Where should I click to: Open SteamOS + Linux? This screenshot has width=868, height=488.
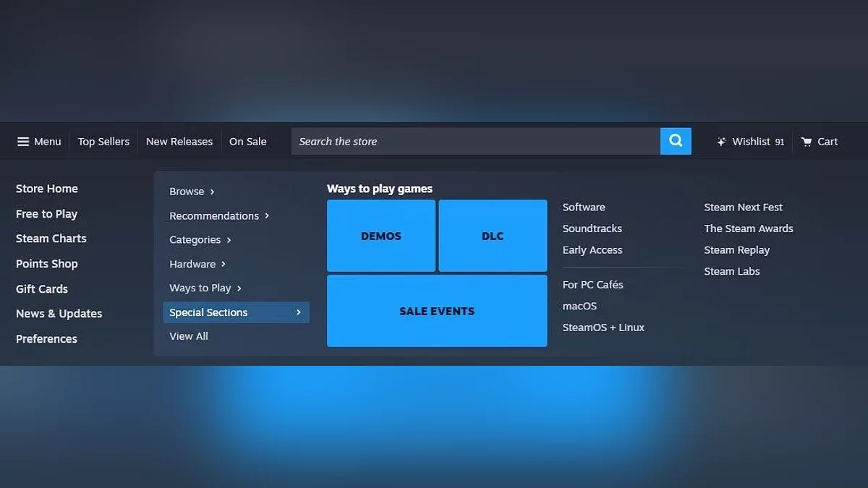click(603, 328)
